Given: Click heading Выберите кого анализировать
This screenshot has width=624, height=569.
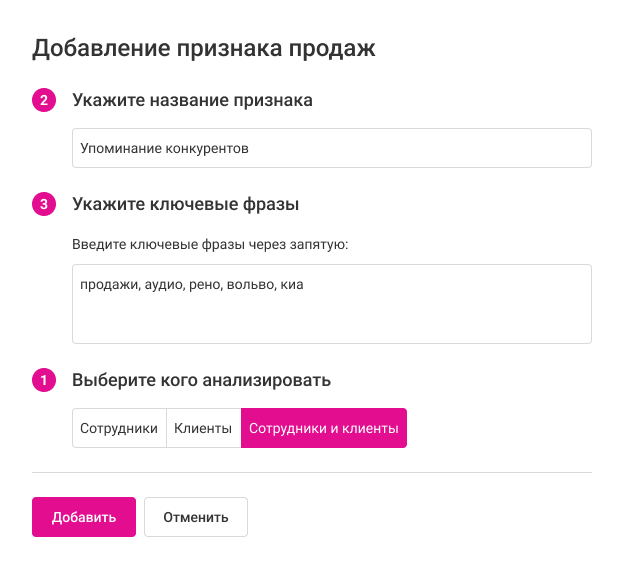Looking at the screenshot, I should pos(201,381).
